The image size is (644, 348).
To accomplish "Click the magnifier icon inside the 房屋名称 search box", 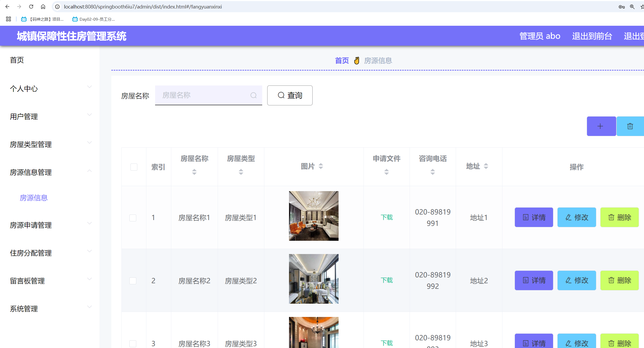I will 253,95.
